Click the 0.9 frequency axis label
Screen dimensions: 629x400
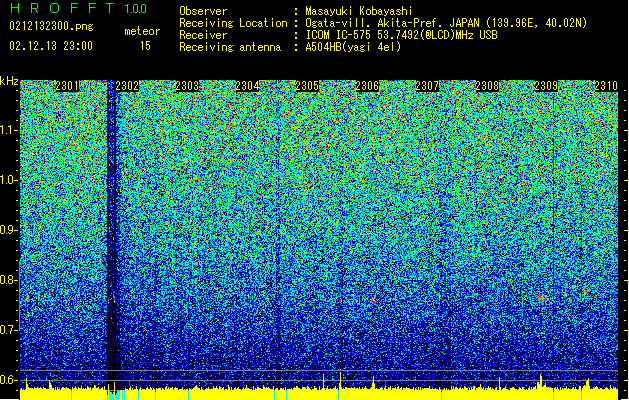click(9, 230)
